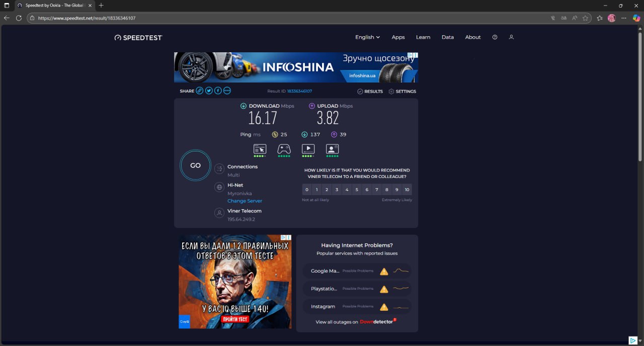Share the result on Twitter

click(x=209, y=91)
